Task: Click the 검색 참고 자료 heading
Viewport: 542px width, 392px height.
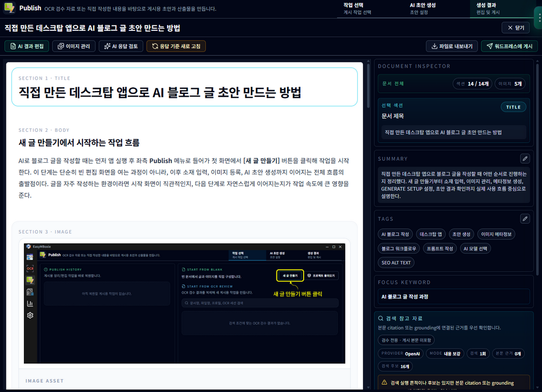Action: coord(404,318)
